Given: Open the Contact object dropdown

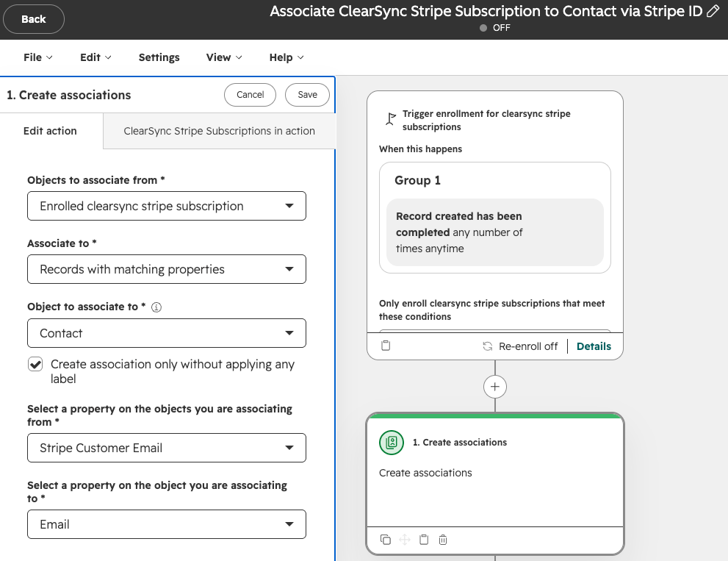Looking at the screenshot, I should [167, 333].
